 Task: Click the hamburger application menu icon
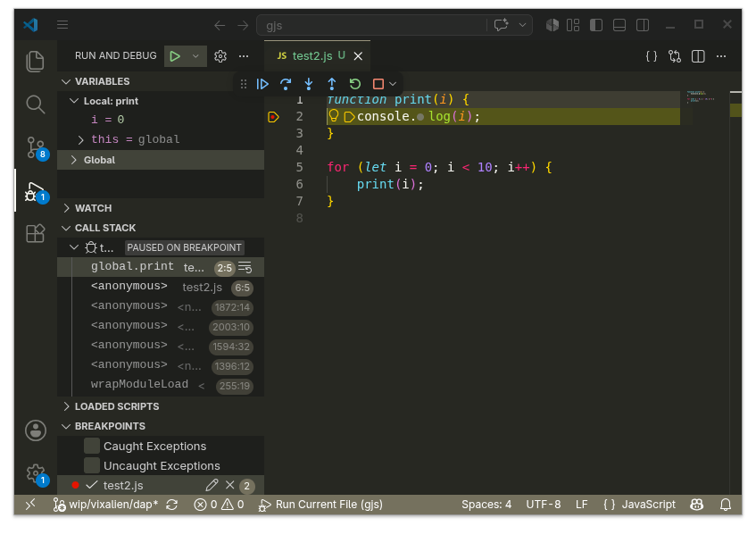[x=62, y=25]
